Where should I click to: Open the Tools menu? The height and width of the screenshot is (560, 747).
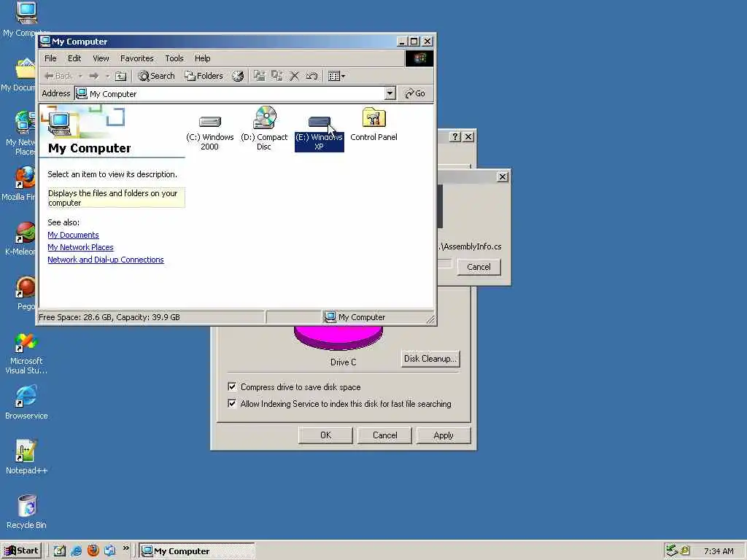pyautogui.click(x=174, y=58)
